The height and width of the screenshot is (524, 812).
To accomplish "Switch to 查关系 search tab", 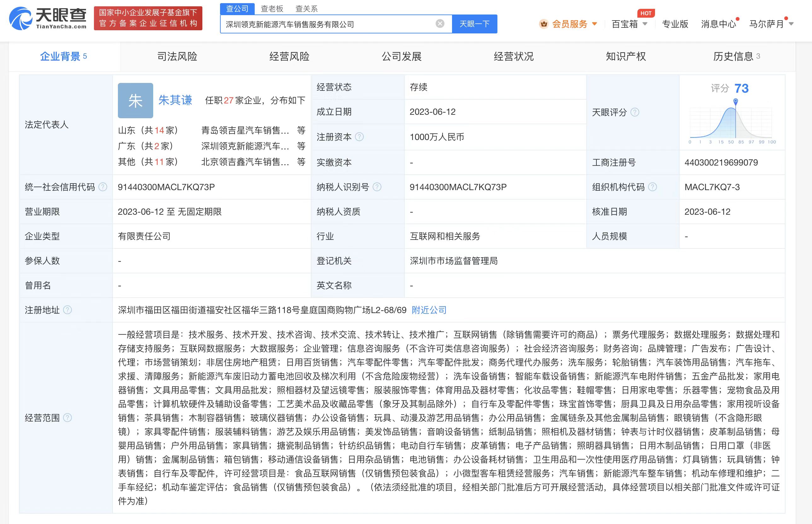I will (306, 9).
